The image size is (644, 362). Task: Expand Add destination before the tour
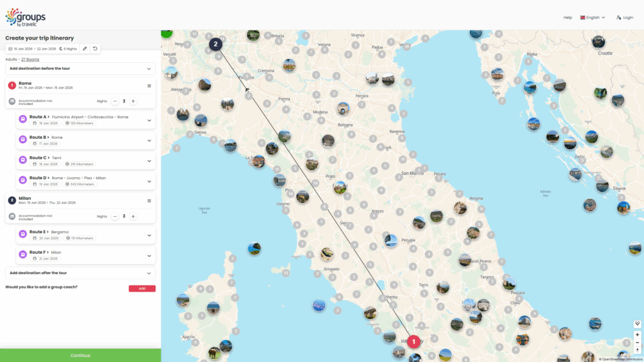(x=149, y=69)
